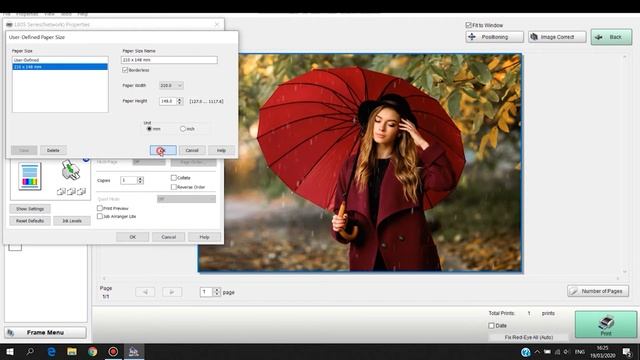Screen dimensions: 640x360
Task: Launch Microsoft Edge from taskbar
Action: pyautogui.click(x=51, y=351)
